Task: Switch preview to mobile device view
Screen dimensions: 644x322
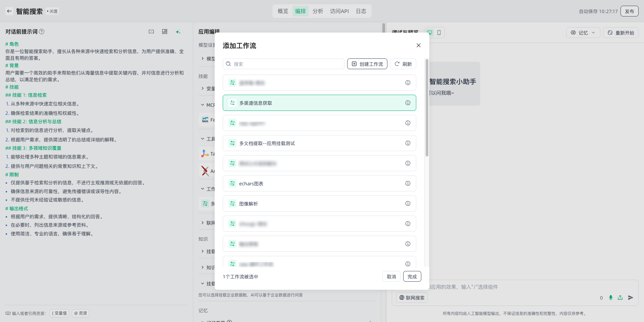Action: click(x=439, y=33)
